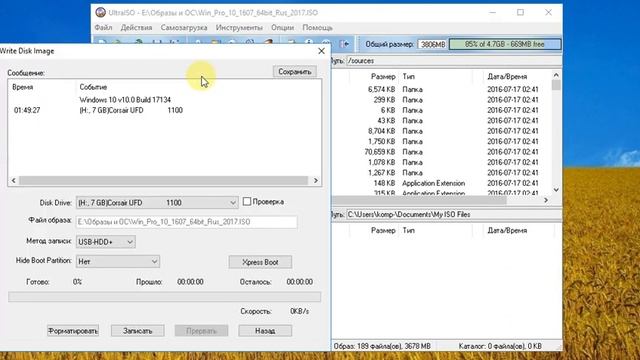Click left arrow of message log scrollbar
640x360 pixels.
[13, 180]
